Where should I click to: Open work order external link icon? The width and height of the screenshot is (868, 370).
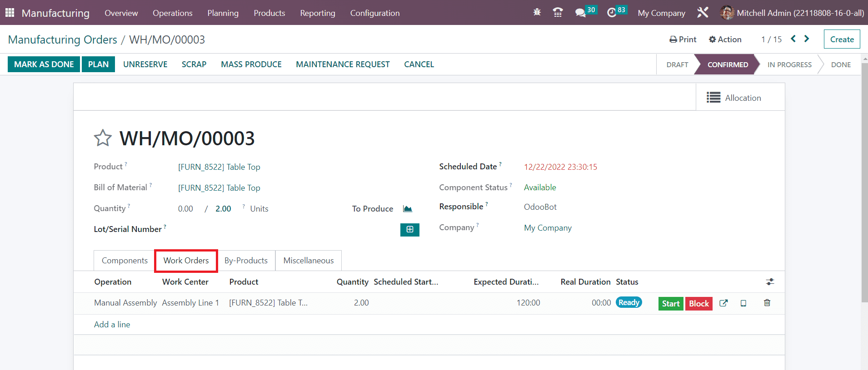(723, 303)
